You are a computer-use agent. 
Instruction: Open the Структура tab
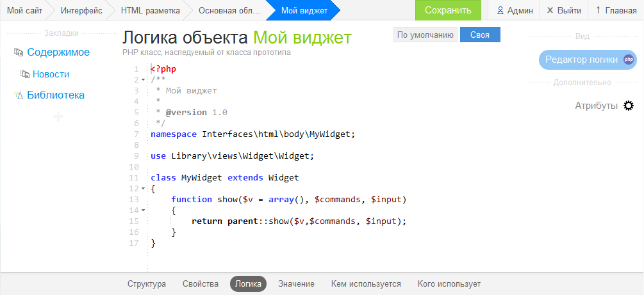click(x=147, y=284)
